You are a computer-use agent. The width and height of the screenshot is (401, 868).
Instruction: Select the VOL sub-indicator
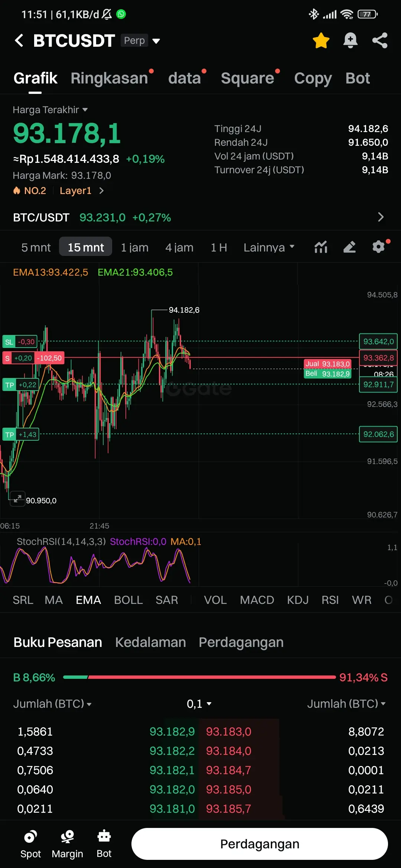[x=215, y=600]
